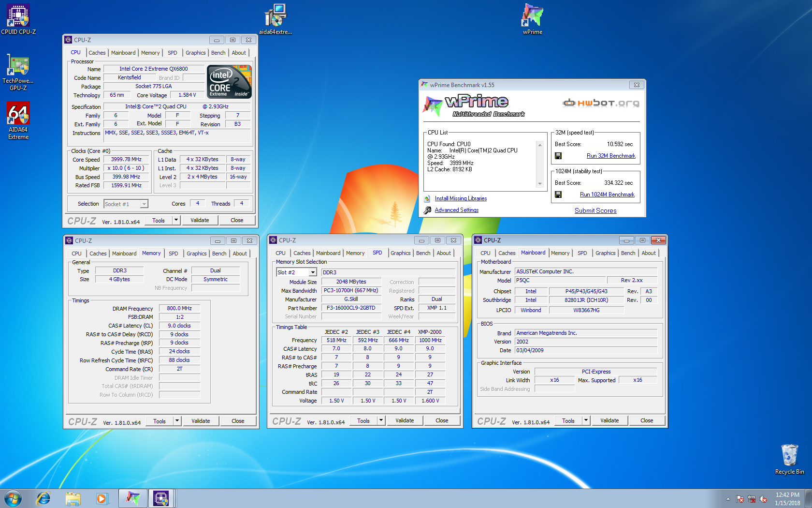Close the wPrime Benchmark window
Image resolution: width=812 pixels, height=508 pixels.
click(637, 85)
